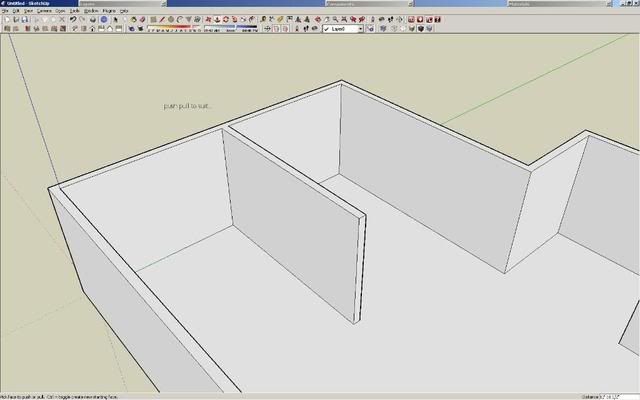Click the Zoom Extents icon
640x400 pixels.
[344, 20]
